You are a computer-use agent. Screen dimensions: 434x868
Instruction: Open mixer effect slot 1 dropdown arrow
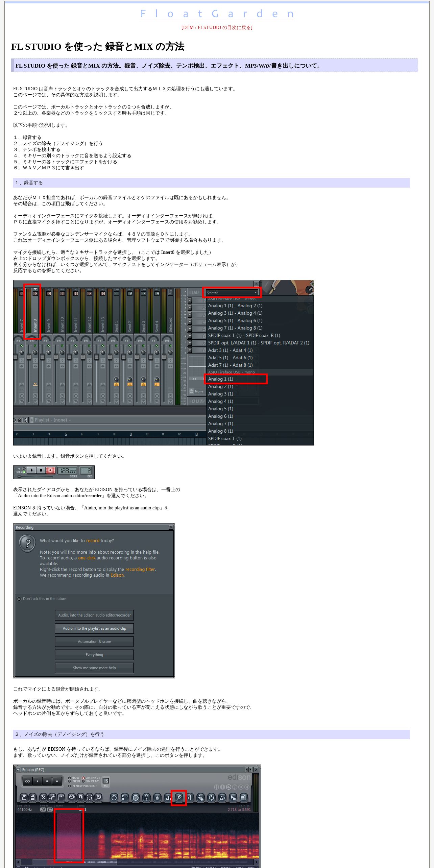(x=190, y=300)
